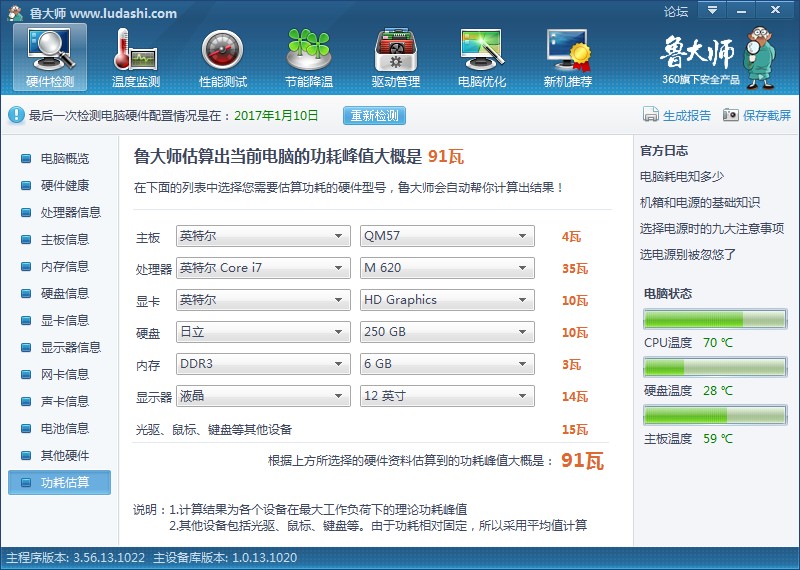This screenshot has height=570, width=800.
Task: Click the 保存截屏 camera icon
Action: pyautogui.click(x=730, y=115)
